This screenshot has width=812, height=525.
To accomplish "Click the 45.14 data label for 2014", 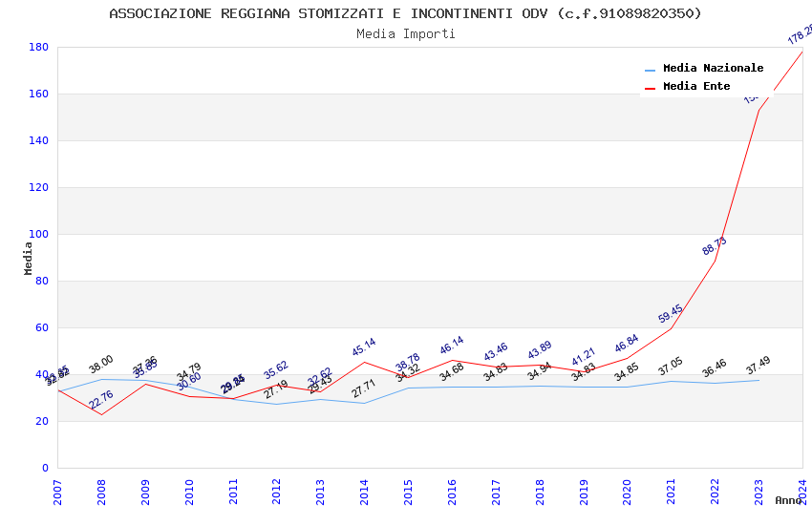I will click(x=364, y=347).
